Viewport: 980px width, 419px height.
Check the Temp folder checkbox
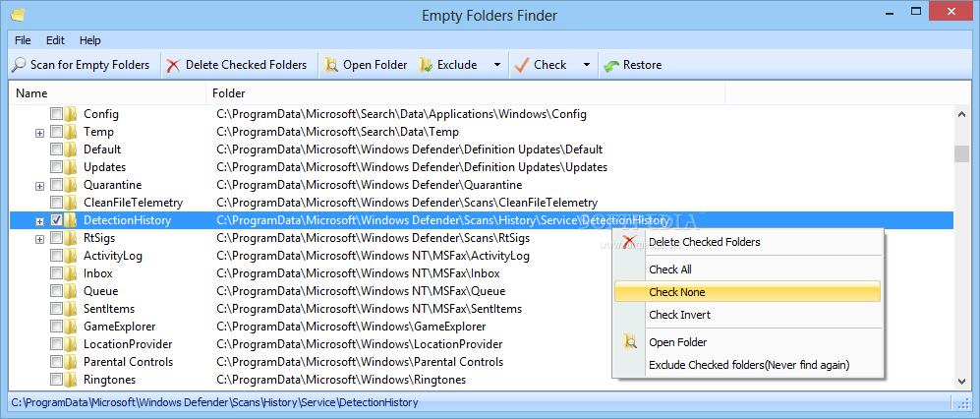point(56,132)
